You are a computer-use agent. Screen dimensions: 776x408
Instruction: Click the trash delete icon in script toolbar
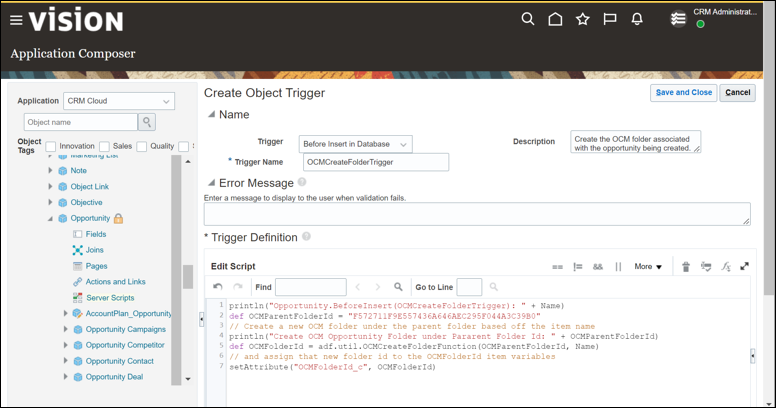point(686,267)
